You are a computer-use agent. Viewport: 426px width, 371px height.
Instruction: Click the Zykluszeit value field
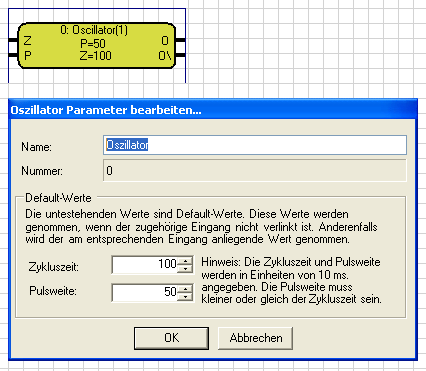pyautogui.click(x=145, y=265)
